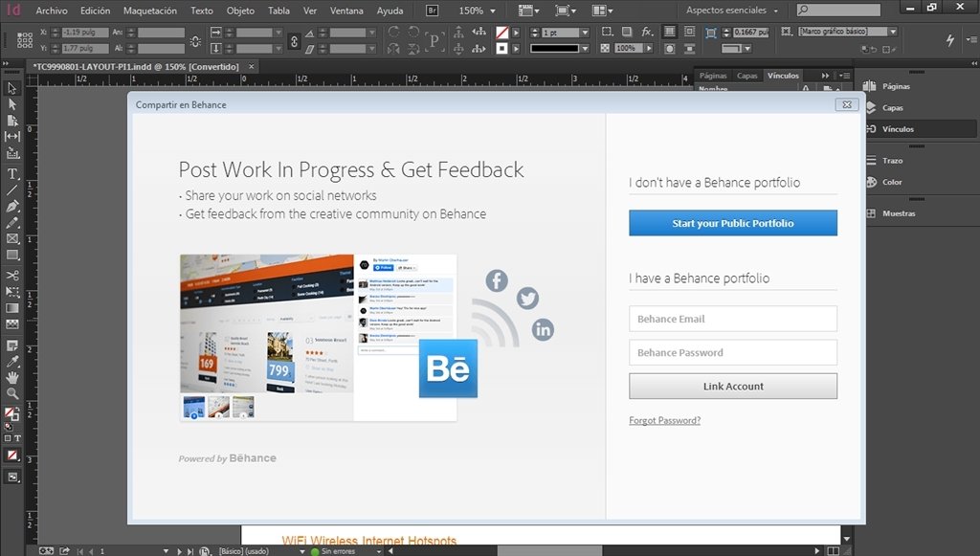Select the Gap tool

pyautogui.click(x=11, y=136)
